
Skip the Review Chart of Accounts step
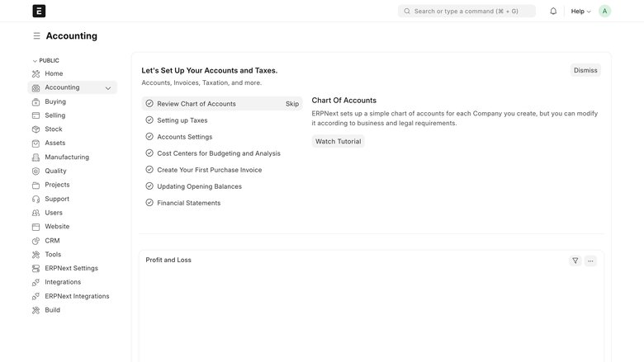coord(292,104)
